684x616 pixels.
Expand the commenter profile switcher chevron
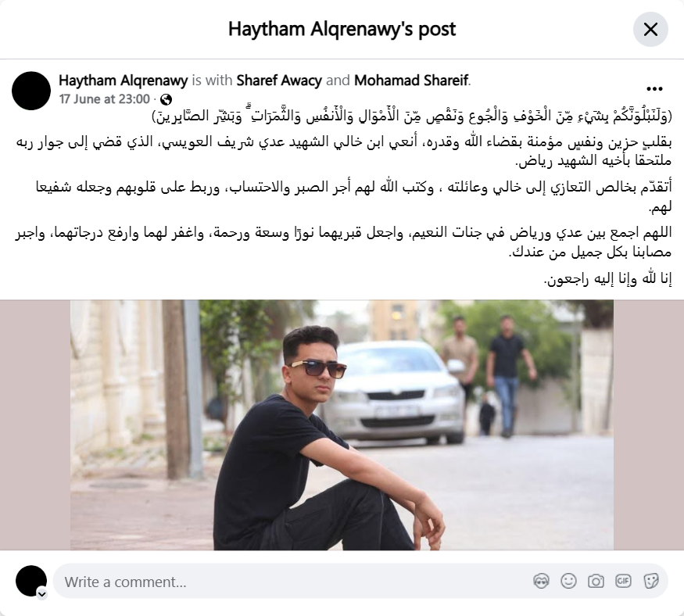42,594
